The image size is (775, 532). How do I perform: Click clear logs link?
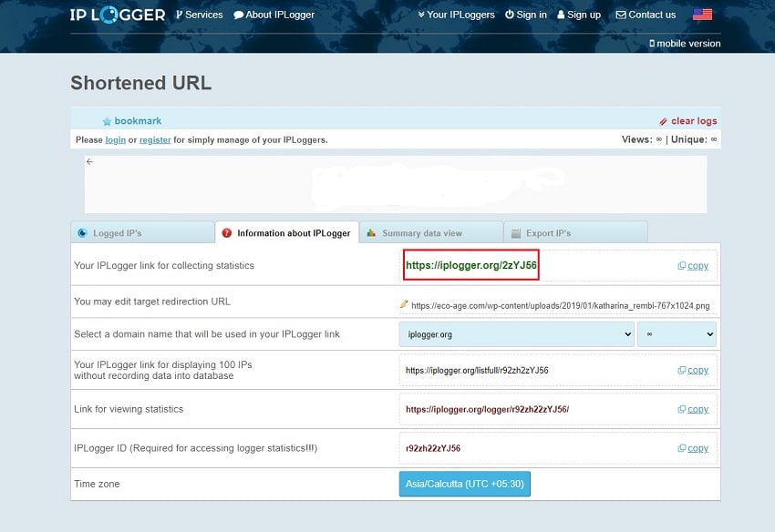point(694,121)
